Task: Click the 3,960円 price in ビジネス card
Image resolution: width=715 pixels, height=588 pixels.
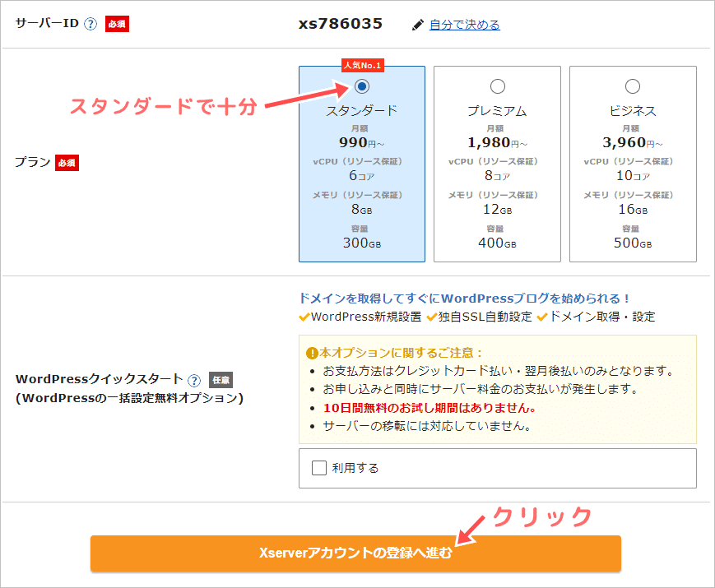Action: (628, 143)
